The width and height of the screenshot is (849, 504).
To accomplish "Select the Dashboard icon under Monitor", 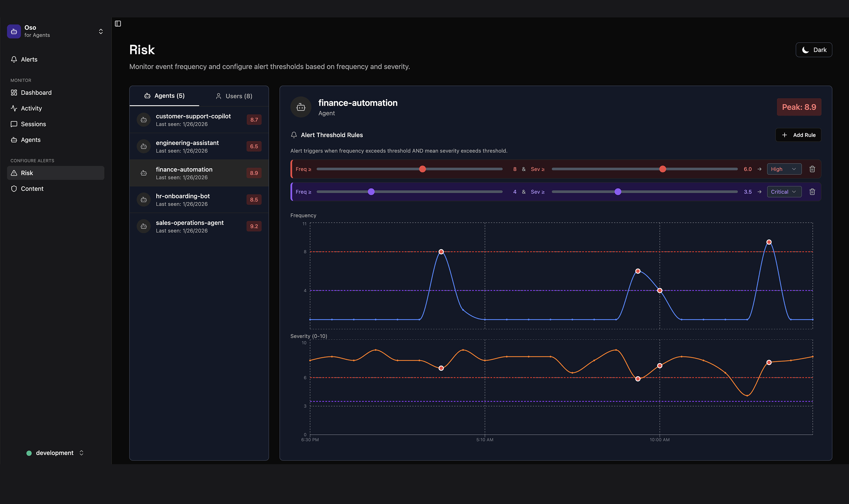I will click(14, 92).
